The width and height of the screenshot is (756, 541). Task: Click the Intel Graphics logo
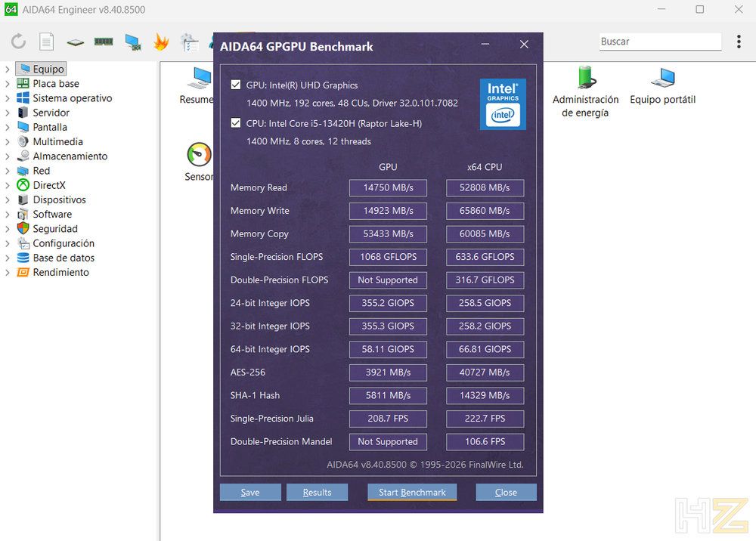[x=503, y=104]
